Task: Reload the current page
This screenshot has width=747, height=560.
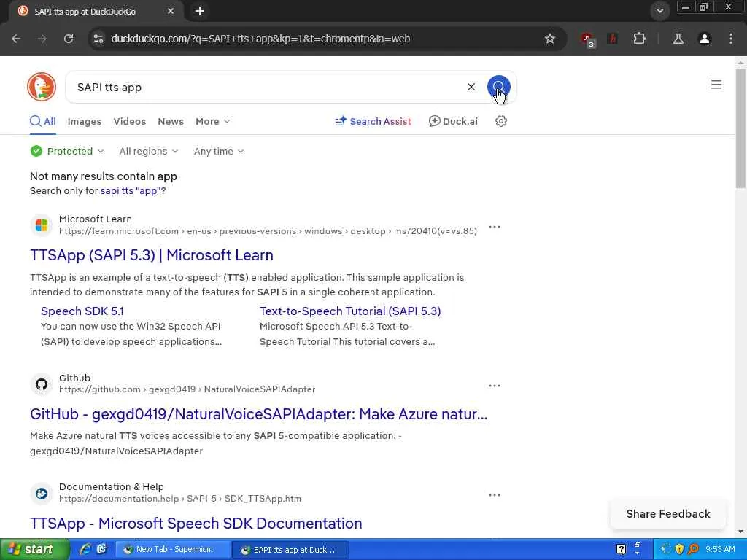Action: click(x=69, y=39)
